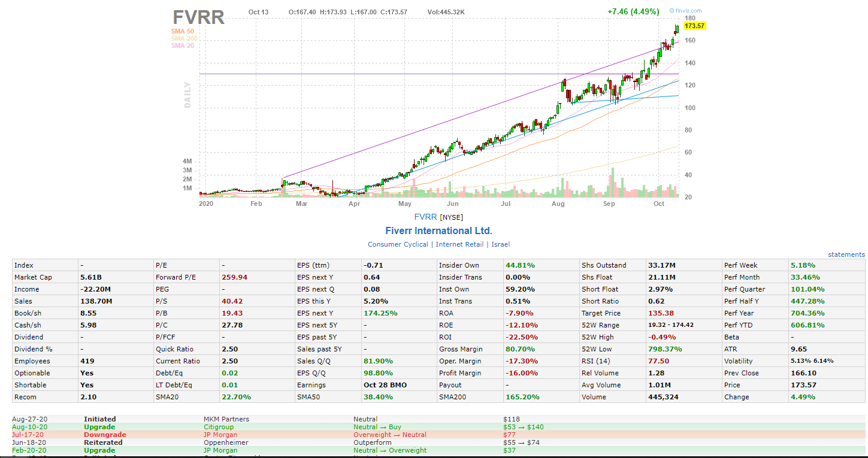
Task: Click the Aug-27-20 analyst rating date
Action: pos(29,419)
